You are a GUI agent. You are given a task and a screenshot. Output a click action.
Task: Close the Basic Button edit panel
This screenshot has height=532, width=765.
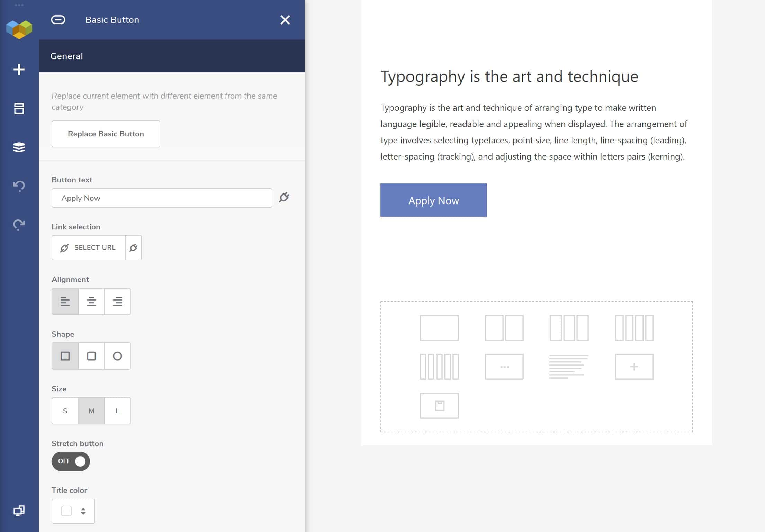click(285, 20)
